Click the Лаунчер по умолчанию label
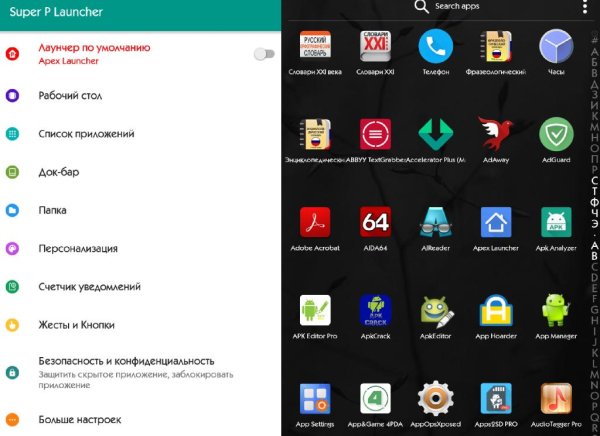 click(x=94, y=48)
